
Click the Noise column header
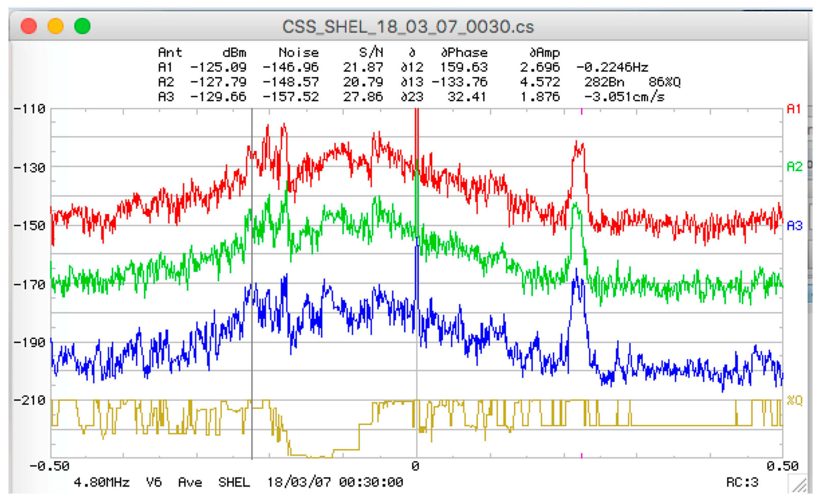click(x=299, y=53)
